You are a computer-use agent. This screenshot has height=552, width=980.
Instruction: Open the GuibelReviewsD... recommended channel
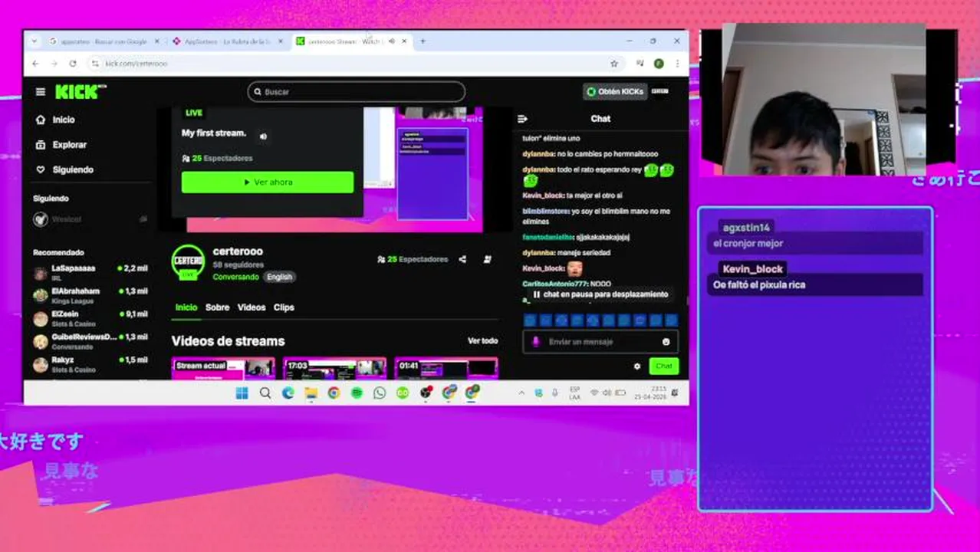point(90,341)
